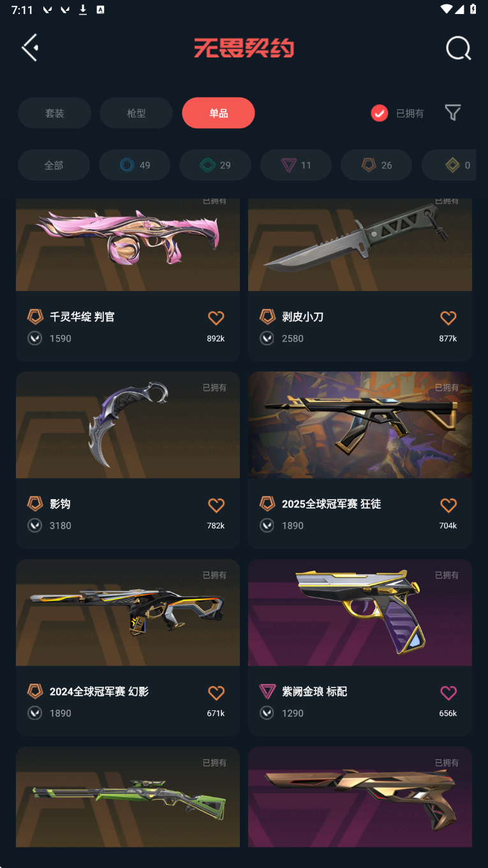
Task: Like the 2025全球冠军赛 狂徒 skin
Action: click(x=448, y=505)
